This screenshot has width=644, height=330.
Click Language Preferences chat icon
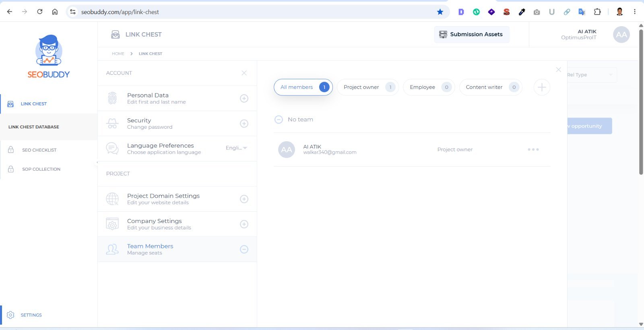point(112,148)
